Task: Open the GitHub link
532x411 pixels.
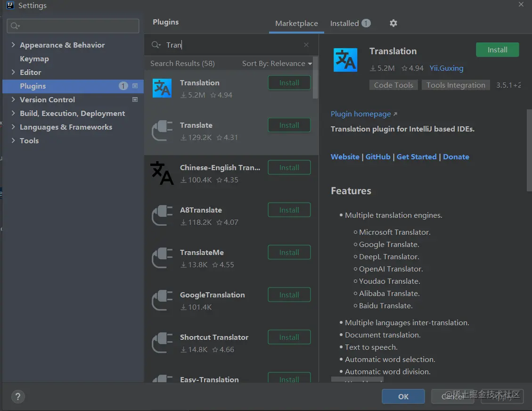Action: [377, 157]
